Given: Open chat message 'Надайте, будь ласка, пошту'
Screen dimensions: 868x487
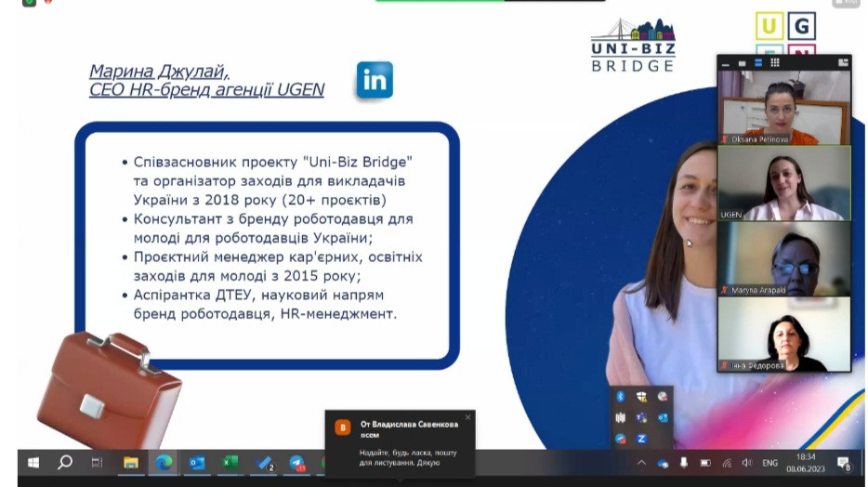Looking at the screenshot, I should pos(408,457).
